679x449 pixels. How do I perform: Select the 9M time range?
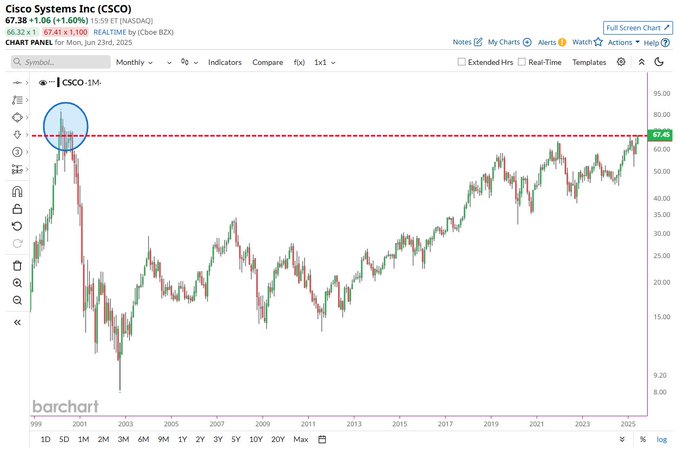click(x=163, y=439)
